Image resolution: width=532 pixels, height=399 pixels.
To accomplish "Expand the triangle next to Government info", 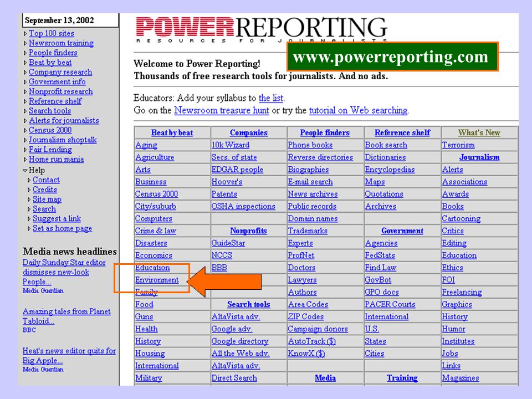I will tap(25, 82).
